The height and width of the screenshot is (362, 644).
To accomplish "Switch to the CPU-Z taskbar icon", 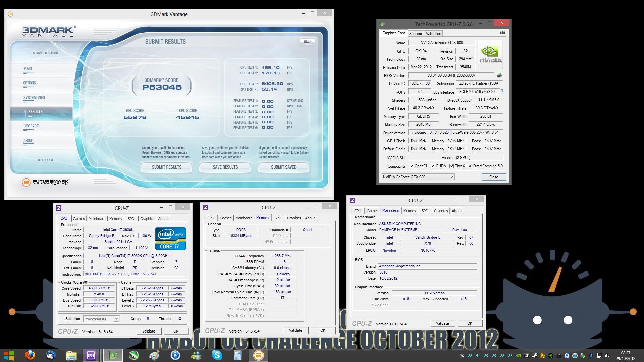I will tap(91, 355).
